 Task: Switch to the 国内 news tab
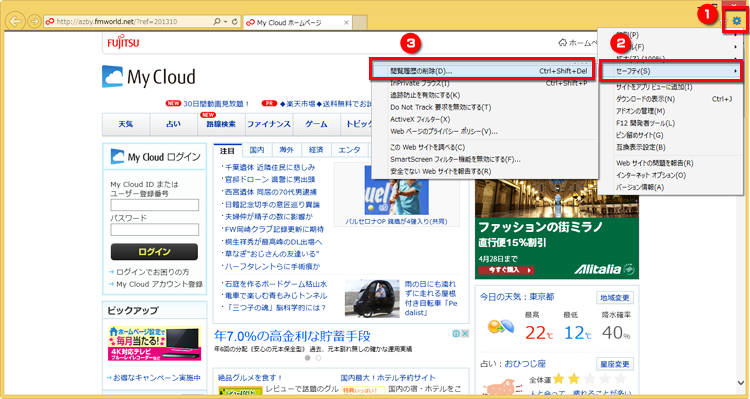pyautogui.click(x=257, y=150)
